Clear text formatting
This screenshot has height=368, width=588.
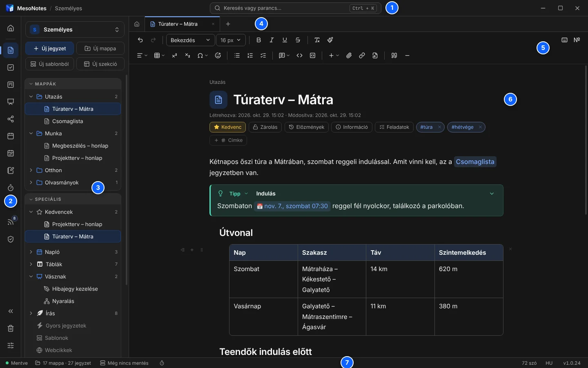pos(317,40)
